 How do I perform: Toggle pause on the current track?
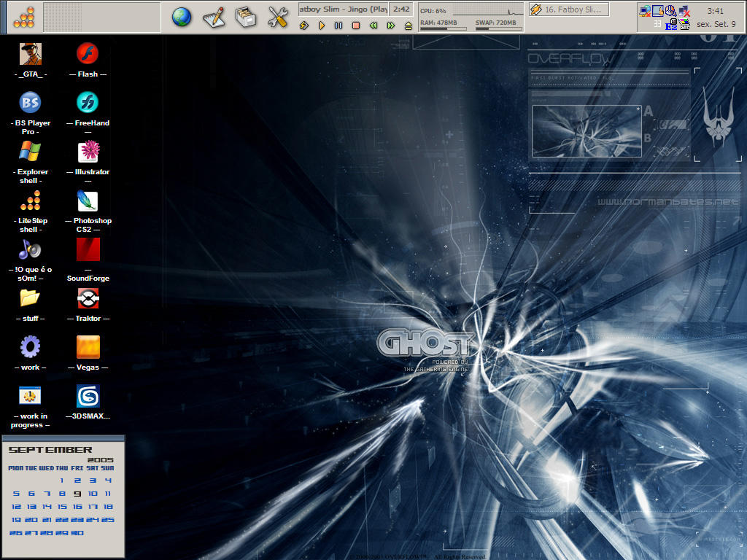point(338,25)
